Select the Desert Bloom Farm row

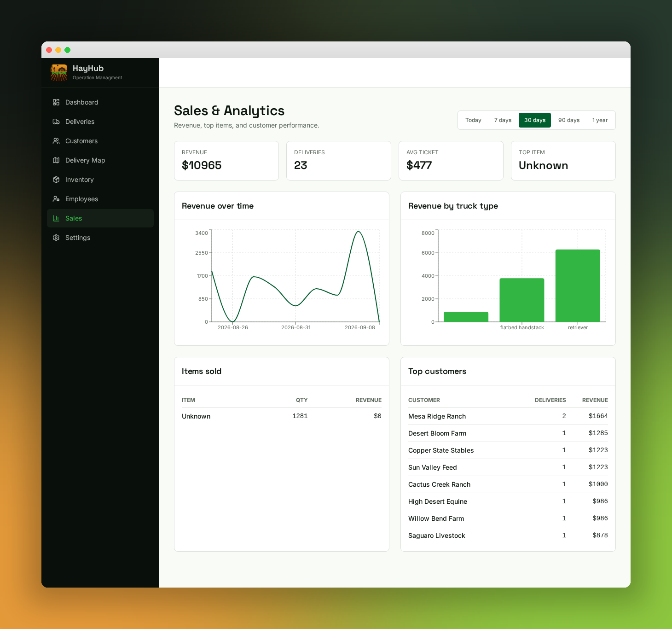(508, 433)
